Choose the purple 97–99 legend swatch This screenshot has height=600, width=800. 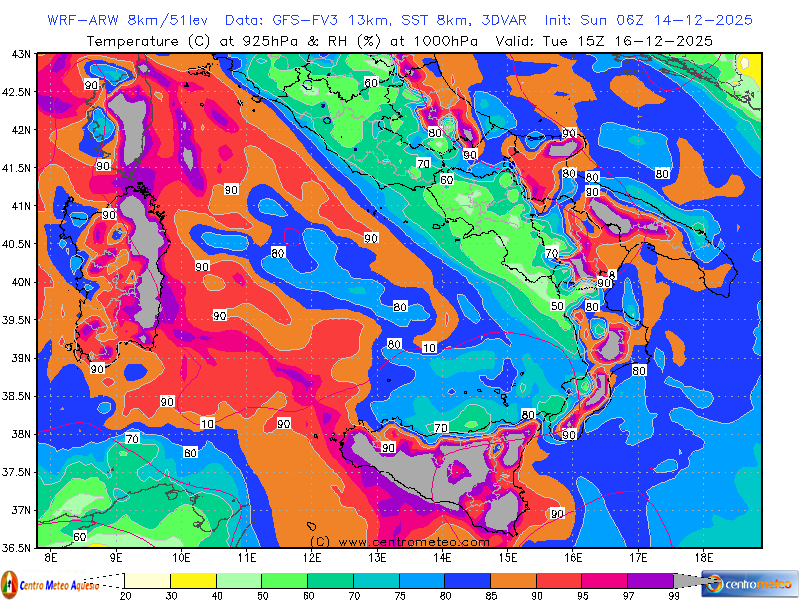(x=649, y=581)
